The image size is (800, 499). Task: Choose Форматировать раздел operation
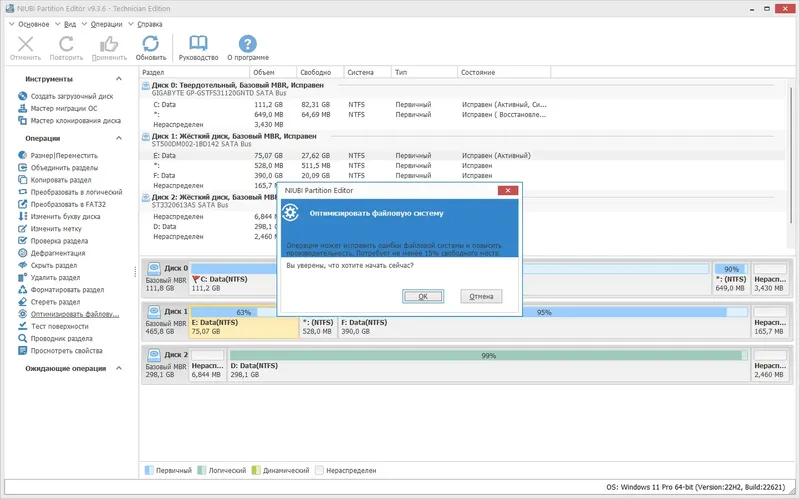(x=61, y=290)
